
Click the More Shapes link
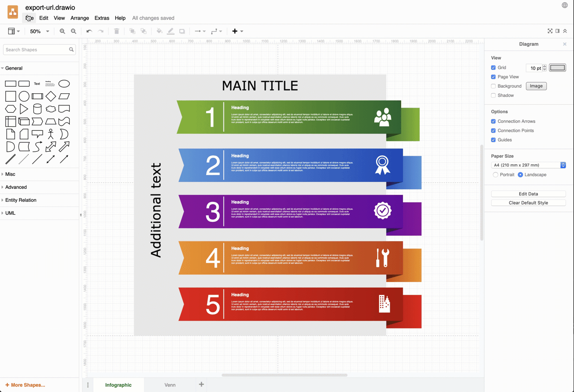click(25, 385)
